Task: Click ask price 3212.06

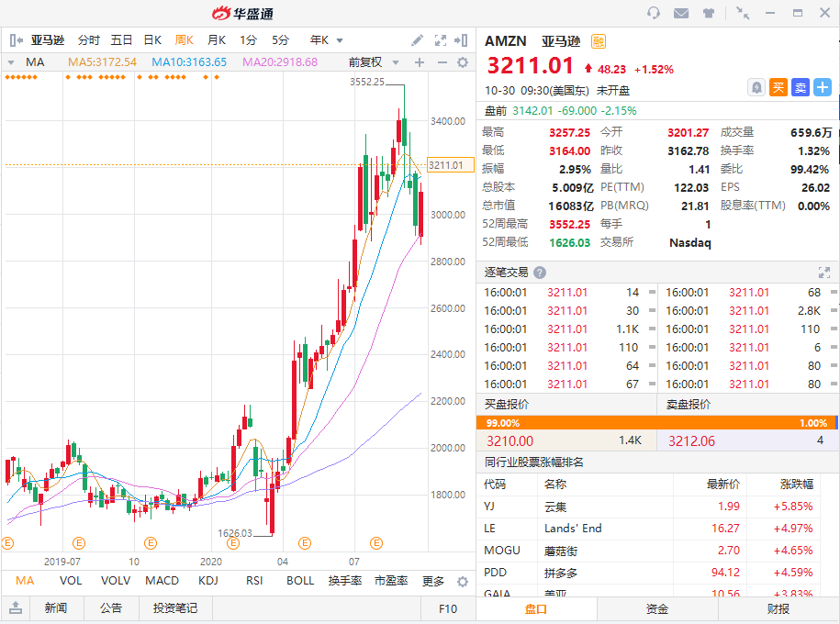Action: tap(691, 441)
